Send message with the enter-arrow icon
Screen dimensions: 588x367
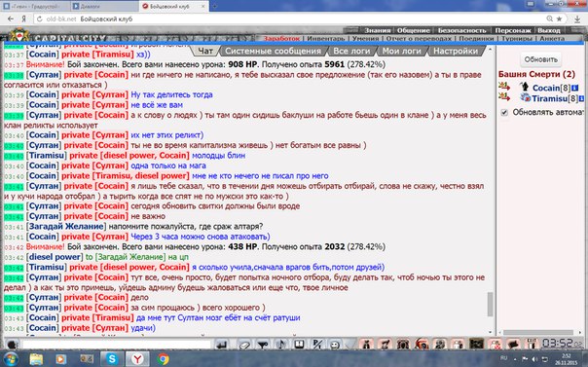point(222,345)
